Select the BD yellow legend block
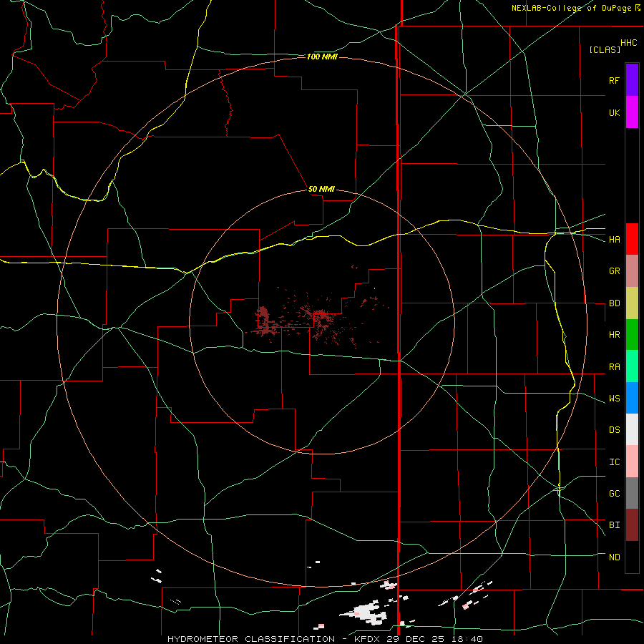 tap(632, 303)
